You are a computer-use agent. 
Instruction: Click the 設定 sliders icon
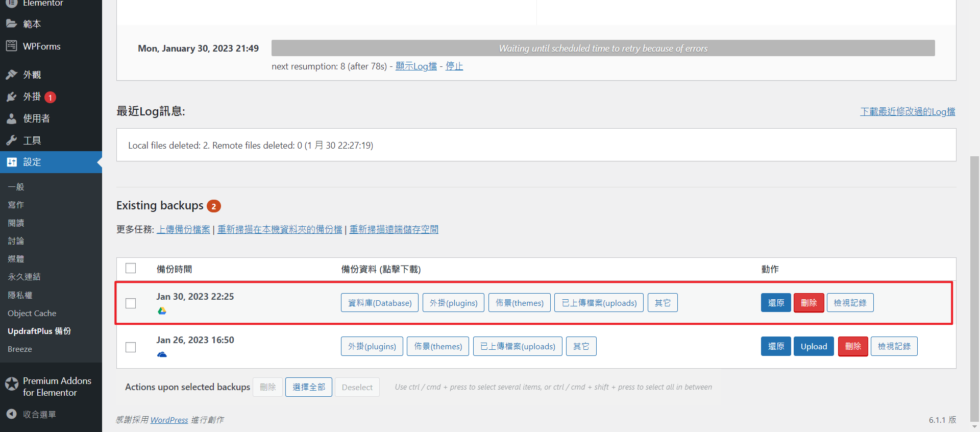tap(11, 162)
